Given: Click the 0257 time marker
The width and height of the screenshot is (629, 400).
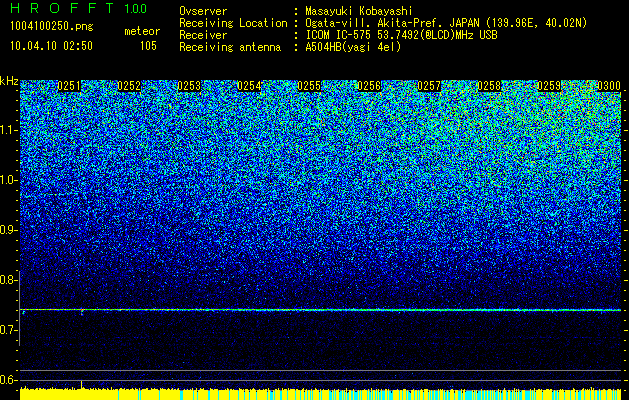Looking at the screenshot, I should click(429, 86).
